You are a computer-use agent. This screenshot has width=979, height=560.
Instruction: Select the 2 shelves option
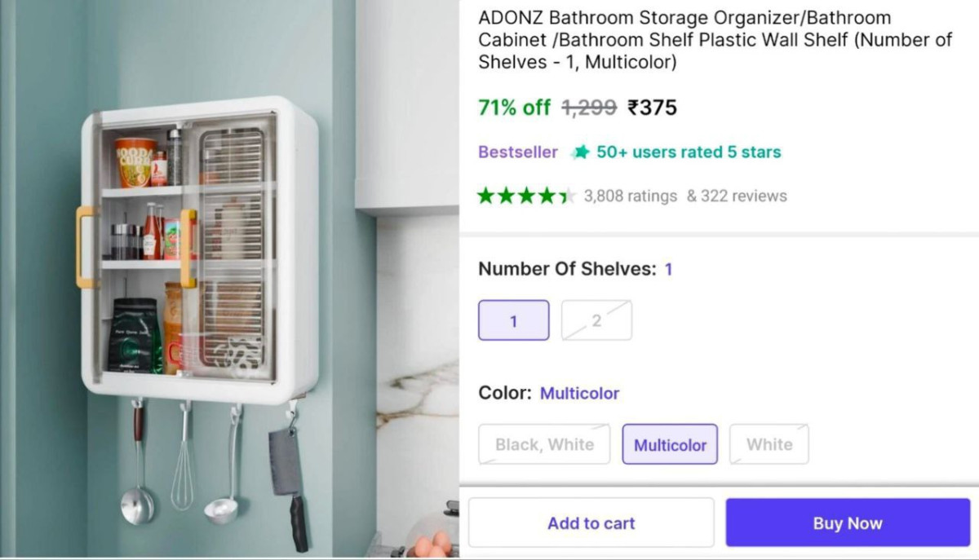tap(596, 320)
